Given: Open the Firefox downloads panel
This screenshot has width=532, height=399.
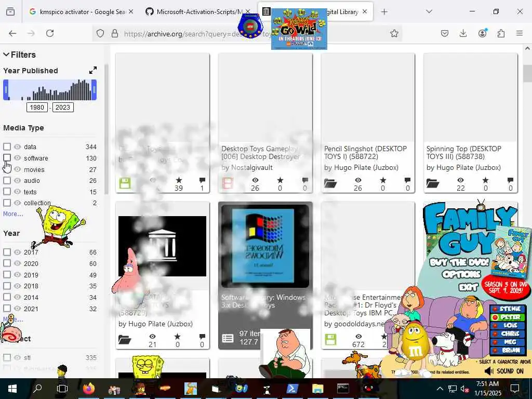Looking at the screenshot, I should pos(463,33).
